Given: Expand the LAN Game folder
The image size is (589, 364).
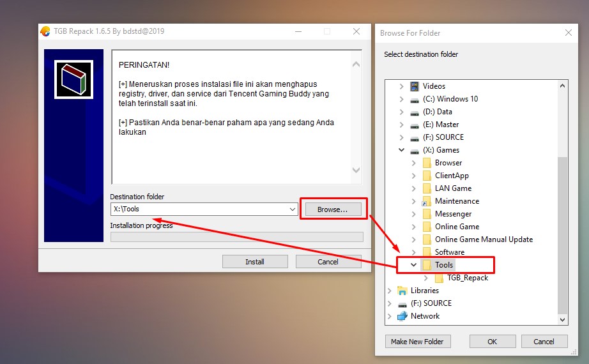Looking at the screenshot, I should pyautogui.click(x=413, y=188).
